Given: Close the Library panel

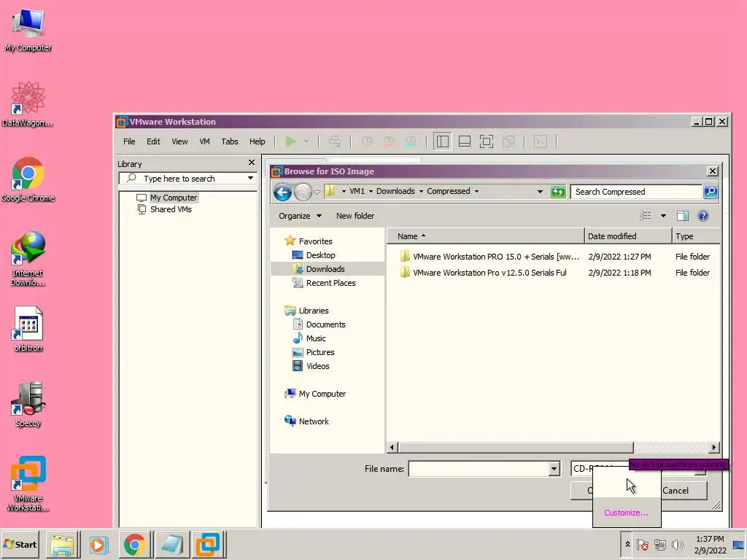Looking at the screenshot, I should coord(252,163).
